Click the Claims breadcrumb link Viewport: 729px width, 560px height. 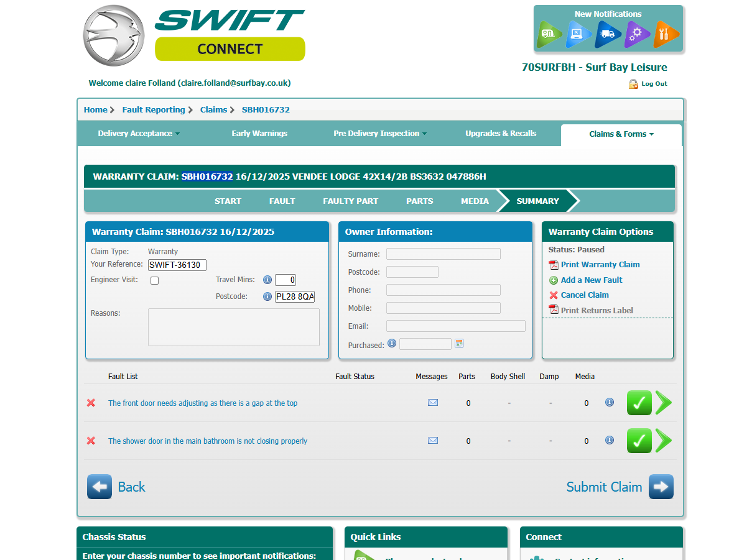point(213,109)
